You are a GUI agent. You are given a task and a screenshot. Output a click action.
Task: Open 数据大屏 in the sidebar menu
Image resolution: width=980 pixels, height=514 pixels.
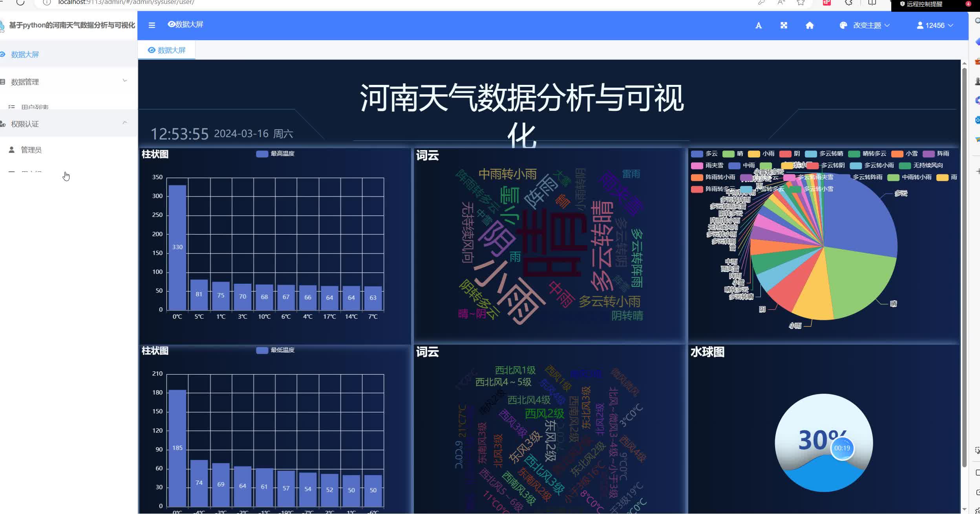pos(25,55)
